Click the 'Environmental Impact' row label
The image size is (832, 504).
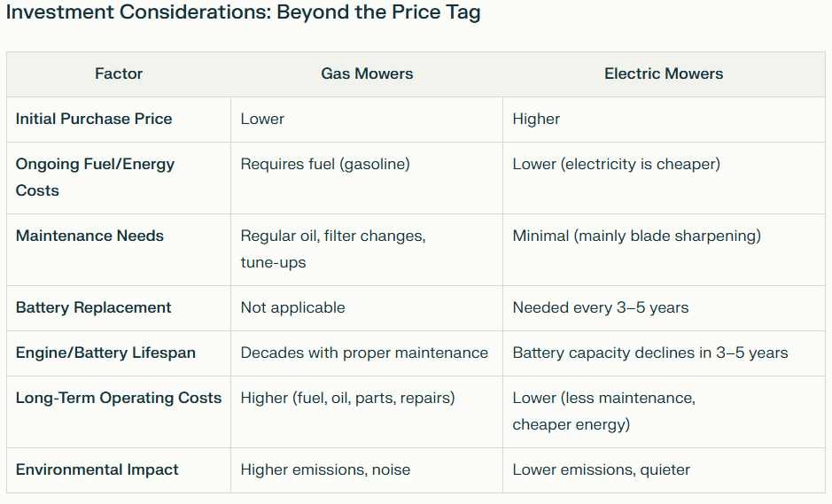click(x=97, y=469)
